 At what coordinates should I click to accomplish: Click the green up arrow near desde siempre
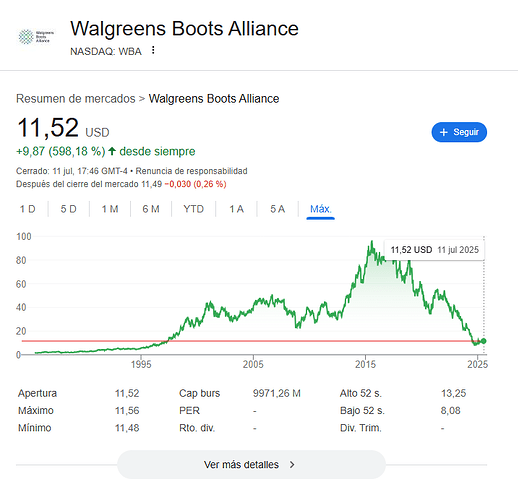pyautogui.click(x=112, y=152)
